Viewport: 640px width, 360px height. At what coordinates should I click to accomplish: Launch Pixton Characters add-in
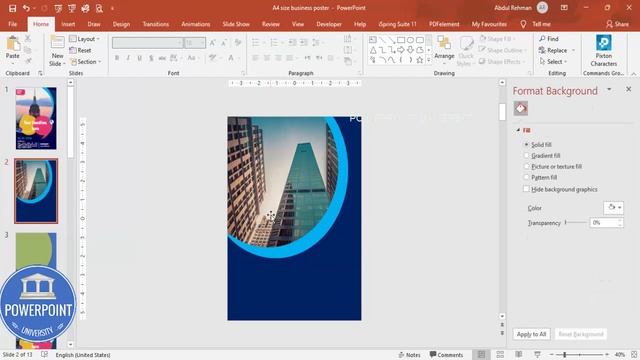[604, 51]
